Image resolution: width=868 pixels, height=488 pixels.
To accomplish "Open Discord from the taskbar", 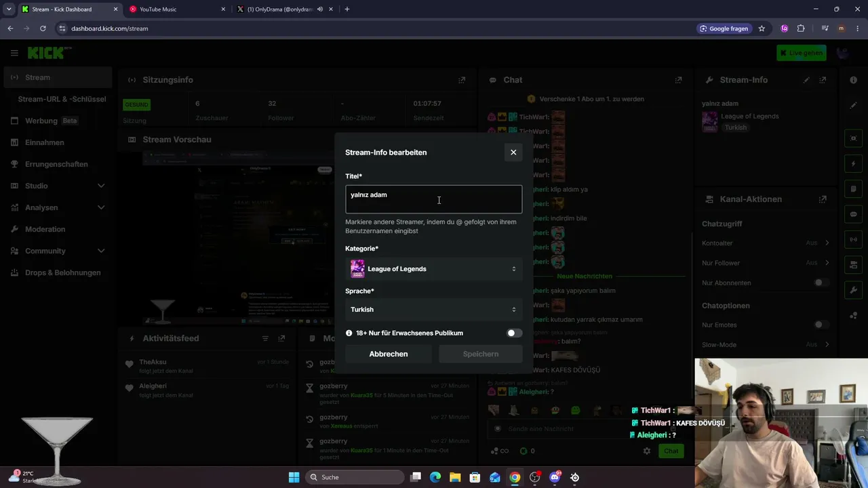I will coord(555,477).
